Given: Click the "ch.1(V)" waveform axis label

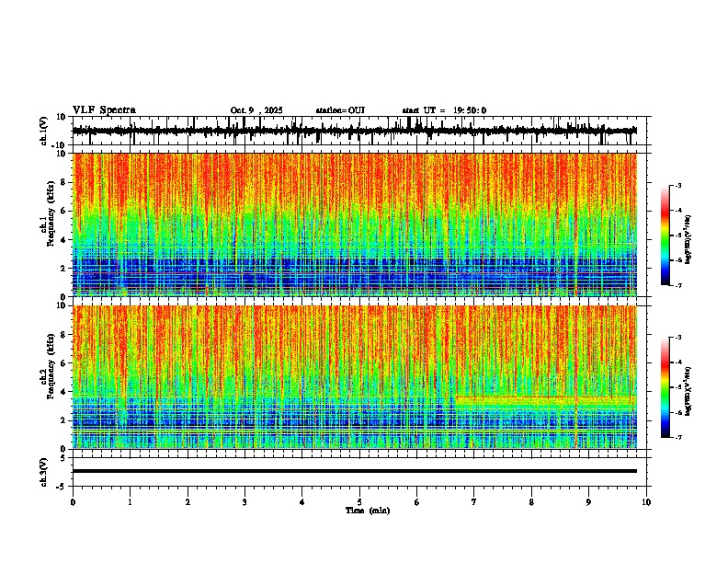Looking at the screenshot, I should 44,131.
